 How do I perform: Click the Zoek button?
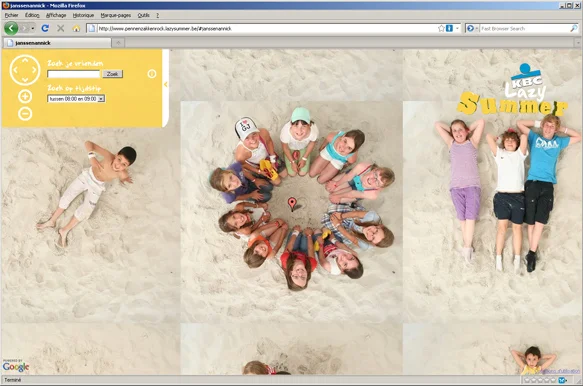tap(112, 74)
